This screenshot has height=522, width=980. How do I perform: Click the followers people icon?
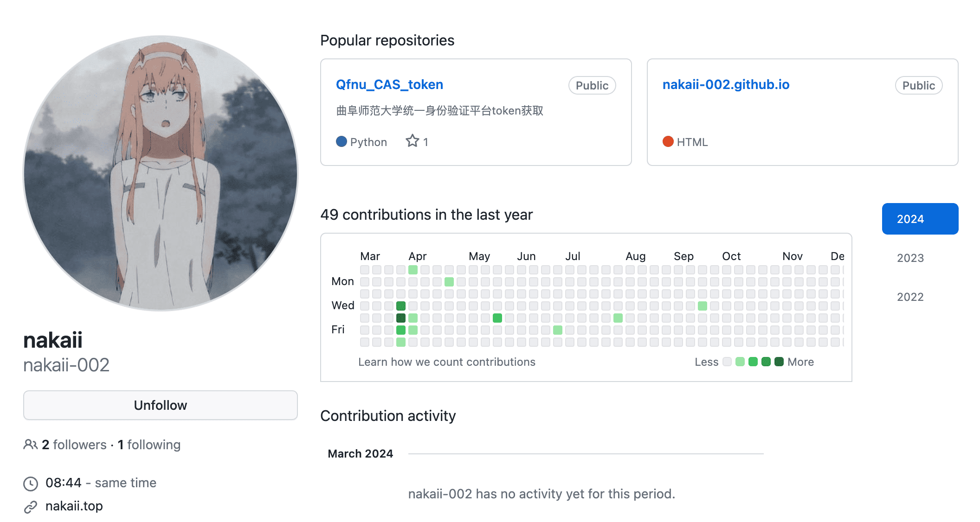(x=30, y=445)
